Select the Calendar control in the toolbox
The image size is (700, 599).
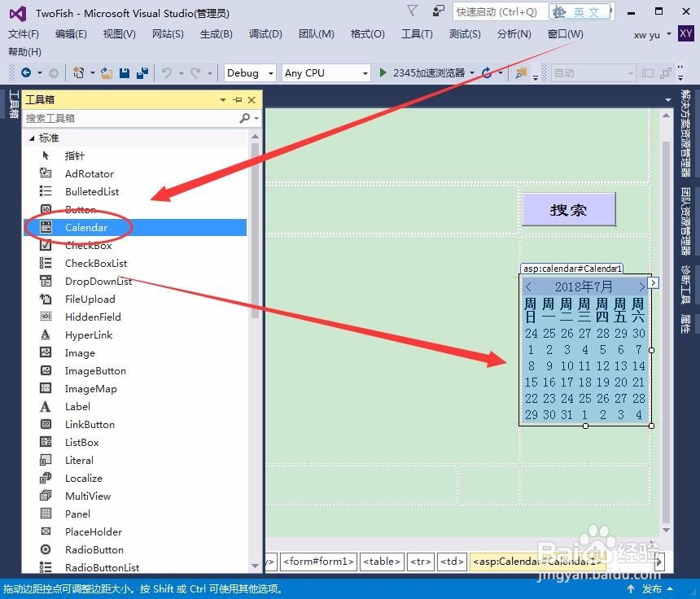pos(134,227)
